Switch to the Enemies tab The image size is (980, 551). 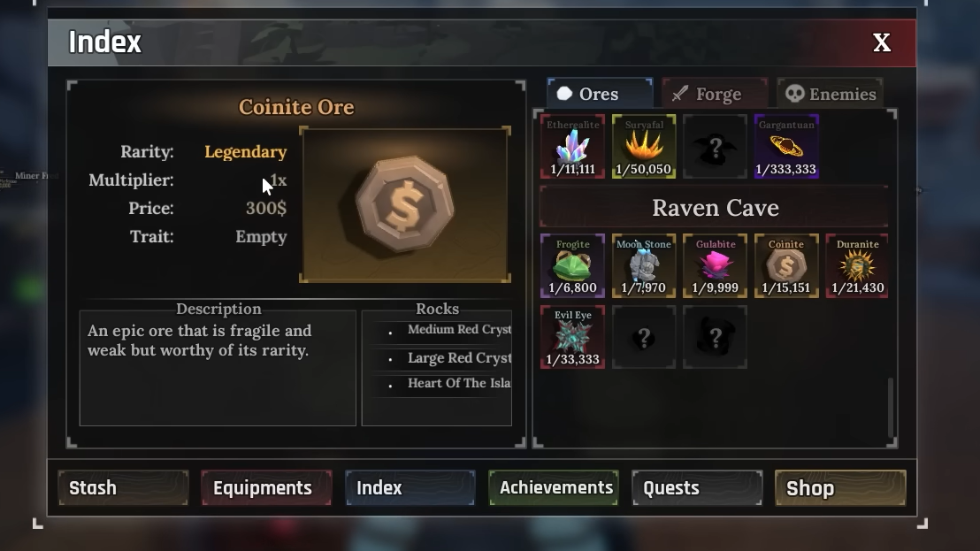coord(830,94)
